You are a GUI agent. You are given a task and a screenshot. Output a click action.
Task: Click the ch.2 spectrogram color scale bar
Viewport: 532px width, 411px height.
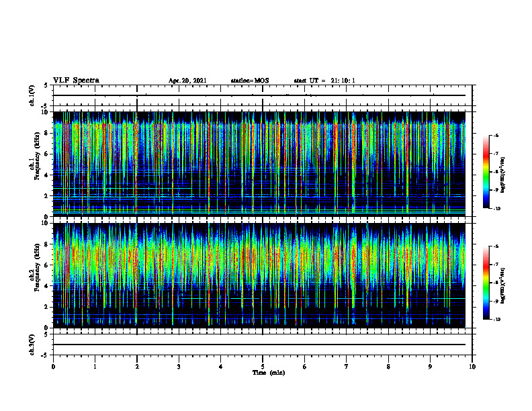[486, 283]
